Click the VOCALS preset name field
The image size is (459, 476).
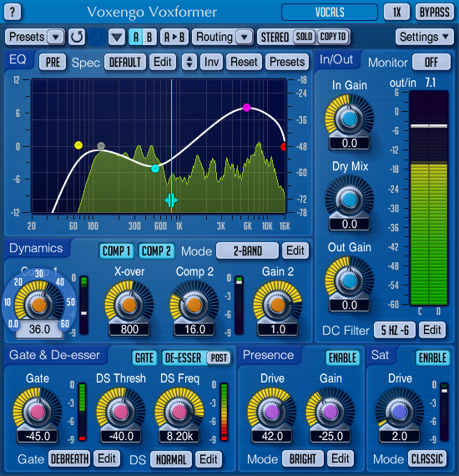[330, 13]
